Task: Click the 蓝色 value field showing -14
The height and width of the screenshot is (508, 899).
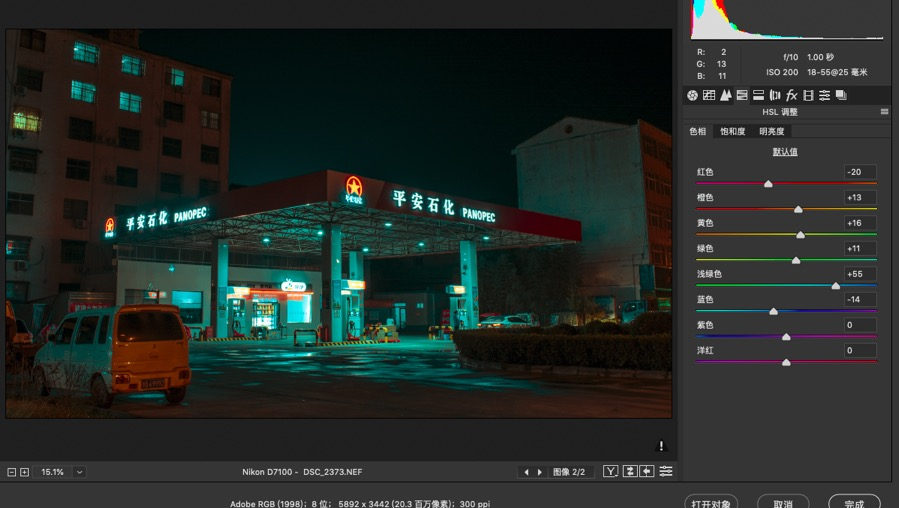Action: [x=860, y=299]
